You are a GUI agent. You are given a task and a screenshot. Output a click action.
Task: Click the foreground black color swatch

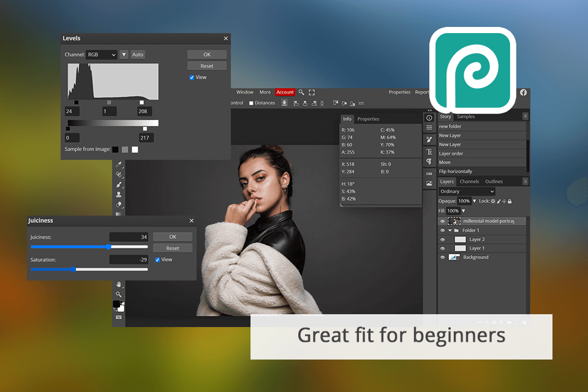116,304
